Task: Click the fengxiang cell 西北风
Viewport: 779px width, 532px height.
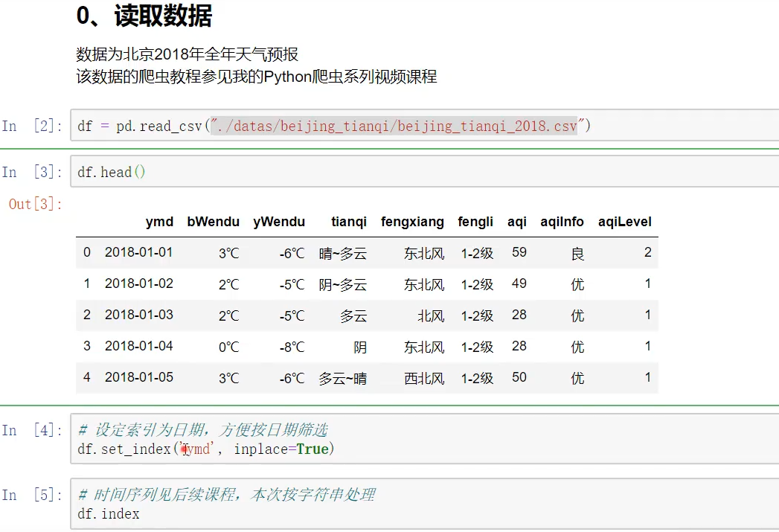Action: click(424, 379)
